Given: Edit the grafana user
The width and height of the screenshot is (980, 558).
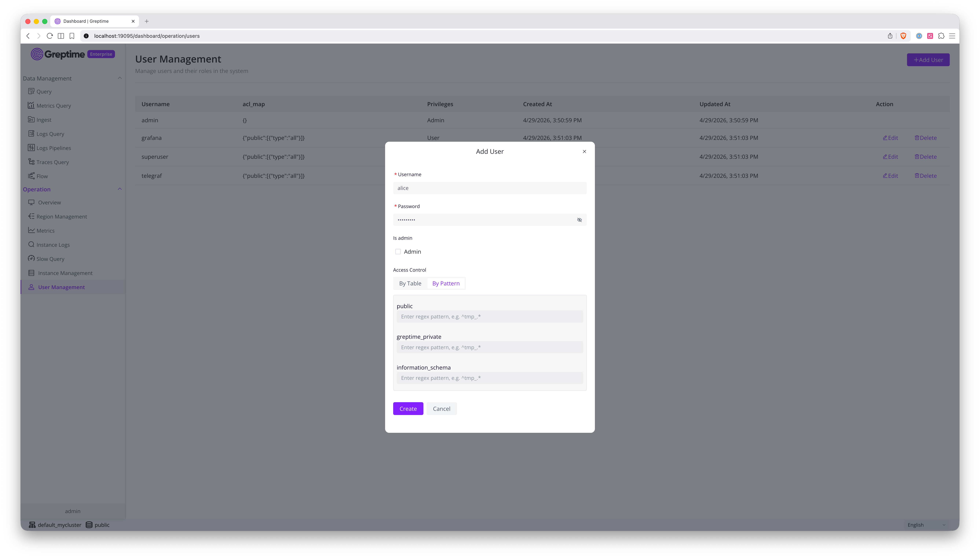Looking at the screenshot, I should pyautogui.click(x=890, y=138).
